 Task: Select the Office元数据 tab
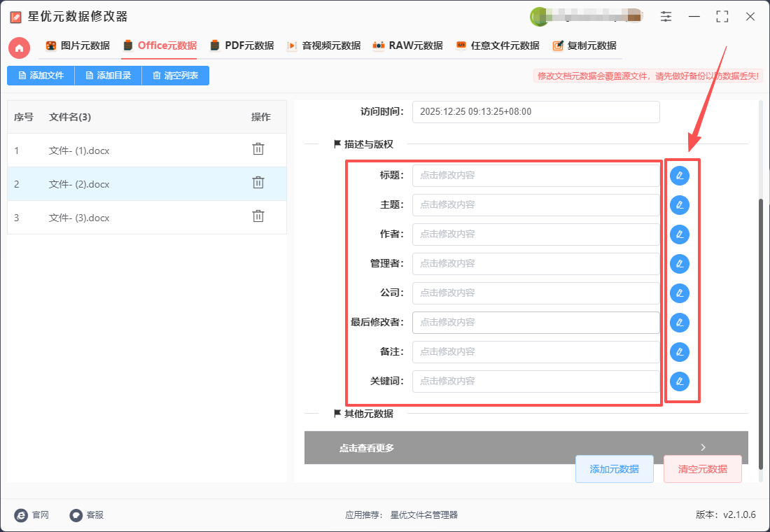click(160, 45)
